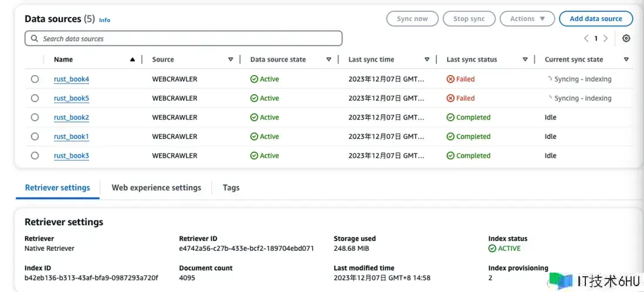
Task: Click the Index ID value b42eb136-b313-43af-bfa9-0987293a720f
Action: [91, 278]
